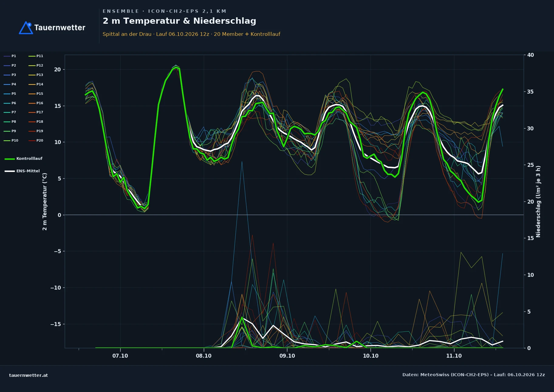
Task: Click the 40 precipitation axis tick label
Action: tap(531, 55)
